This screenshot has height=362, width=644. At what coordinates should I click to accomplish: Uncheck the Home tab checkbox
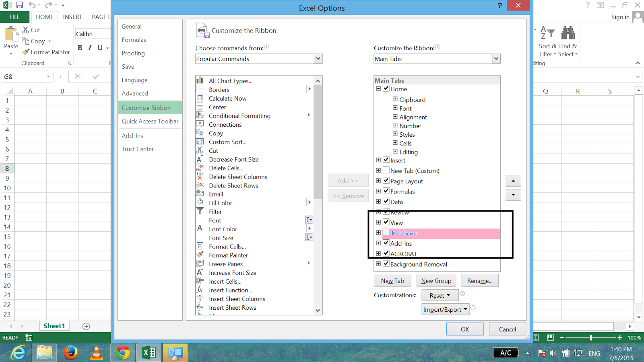coord(386,88)
